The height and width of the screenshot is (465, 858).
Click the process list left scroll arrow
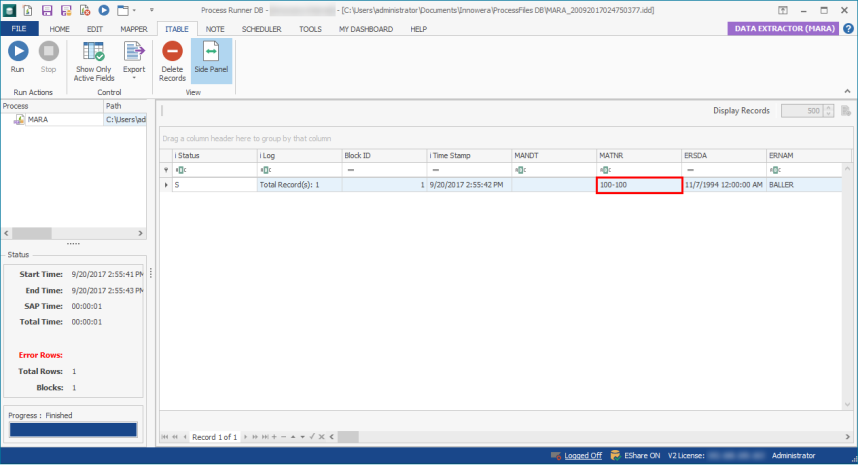click(7, 233)
